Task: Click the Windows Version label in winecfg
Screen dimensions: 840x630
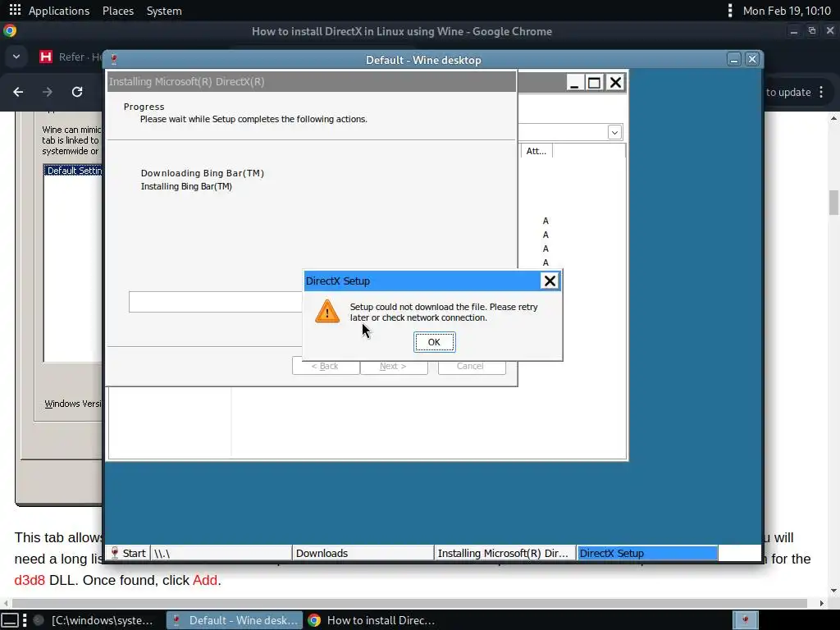Action: tap(73, 404)
